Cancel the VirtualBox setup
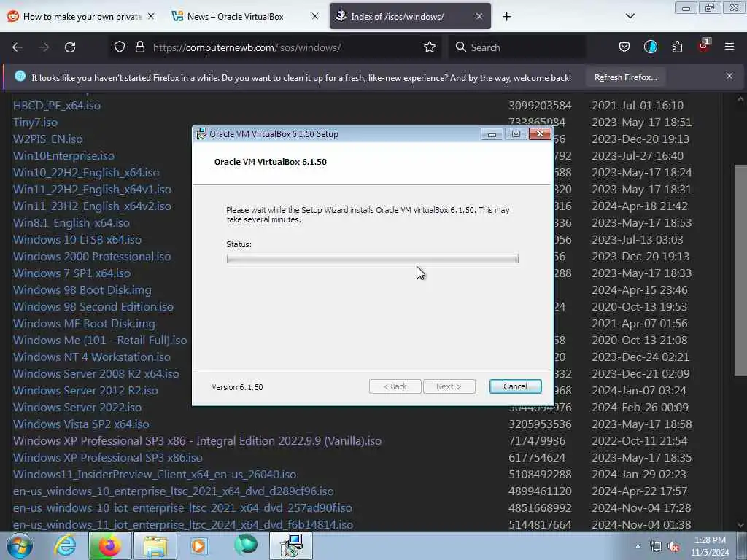 [515, 386]
